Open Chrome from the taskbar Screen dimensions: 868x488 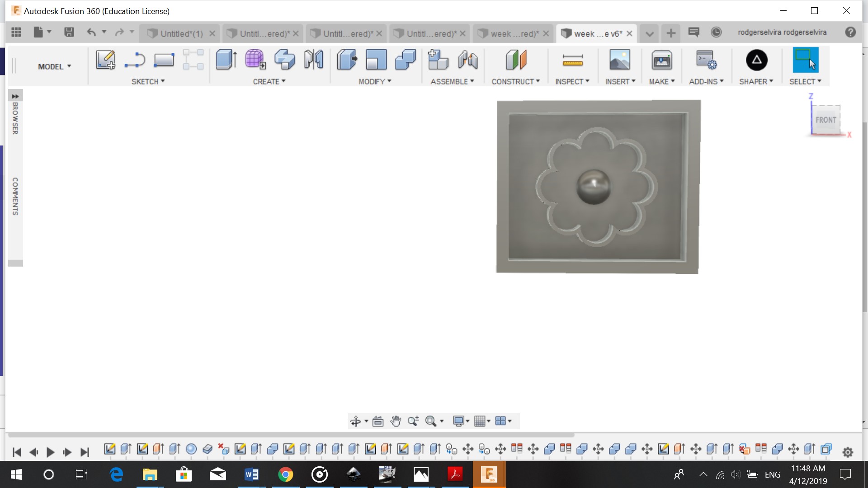click(285, 474)
